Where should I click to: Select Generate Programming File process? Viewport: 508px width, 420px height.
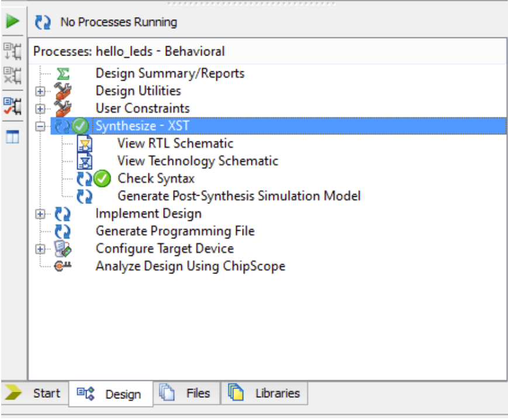click(x=175, y=231)
